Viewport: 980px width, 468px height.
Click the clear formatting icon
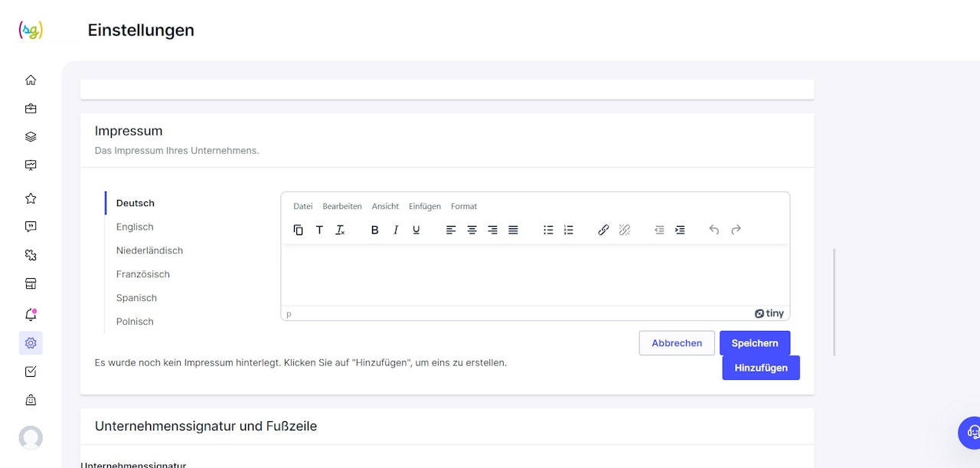[340, 230]
